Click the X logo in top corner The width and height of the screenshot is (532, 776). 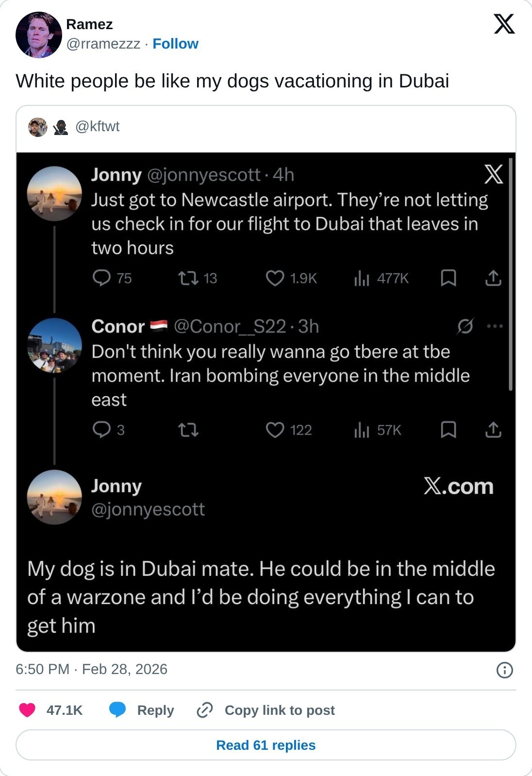click(504, 24)
